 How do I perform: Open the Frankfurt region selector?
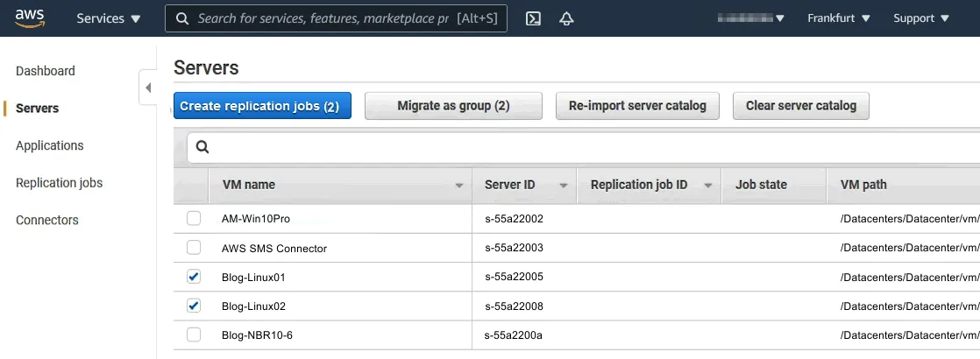tap(838, 18)
